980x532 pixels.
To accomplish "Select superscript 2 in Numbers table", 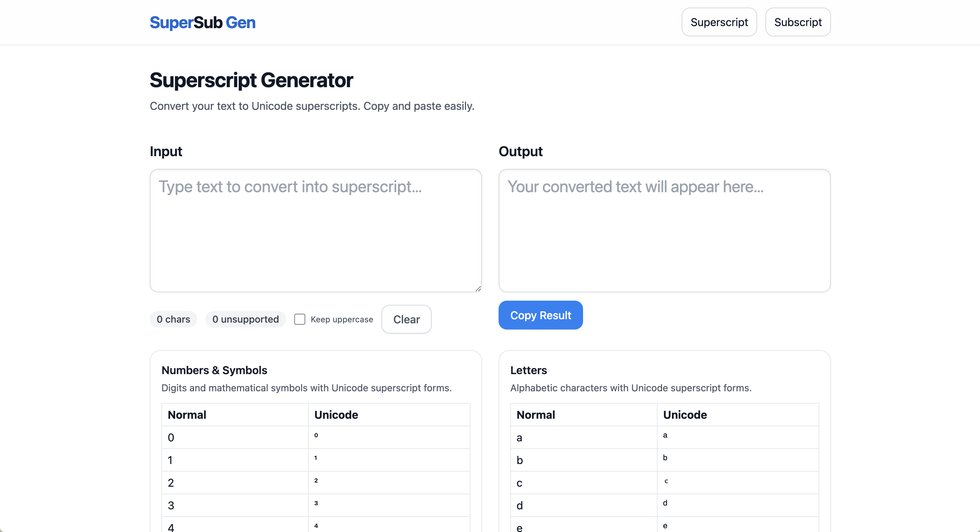I will pyautogui.click(x=316, y=480).
